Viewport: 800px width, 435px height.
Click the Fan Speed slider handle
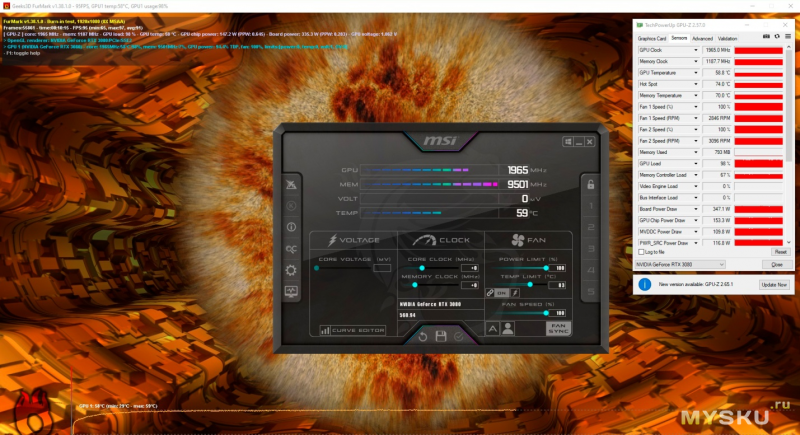[546, 313]
